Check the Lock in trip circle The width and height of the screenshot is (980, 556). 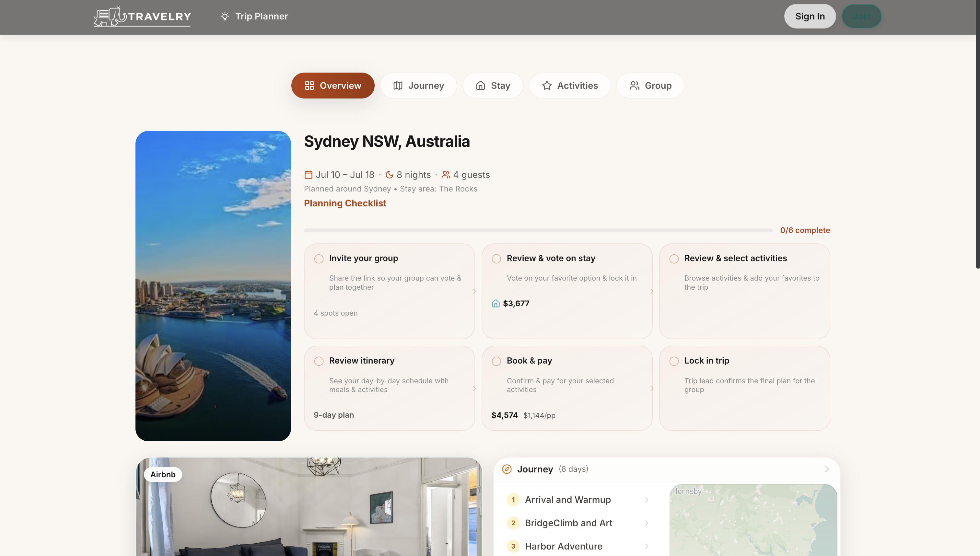(x=673, y=361)
